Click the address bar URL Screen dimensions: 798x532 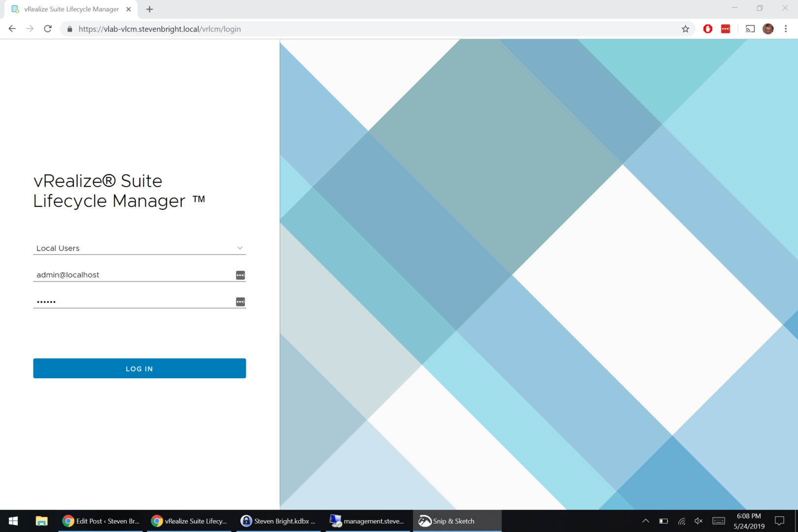[x=160, y=29]
